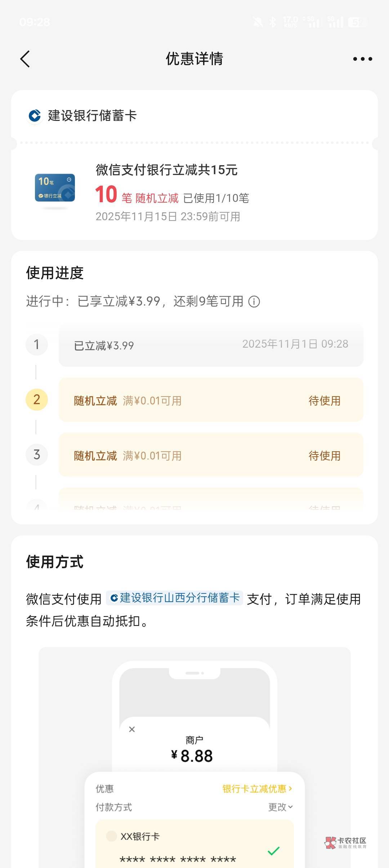Viewport: 389px width, 868px height.
Task: Tap the muted notification bell status icon
Action: click(x=258, y=22)
